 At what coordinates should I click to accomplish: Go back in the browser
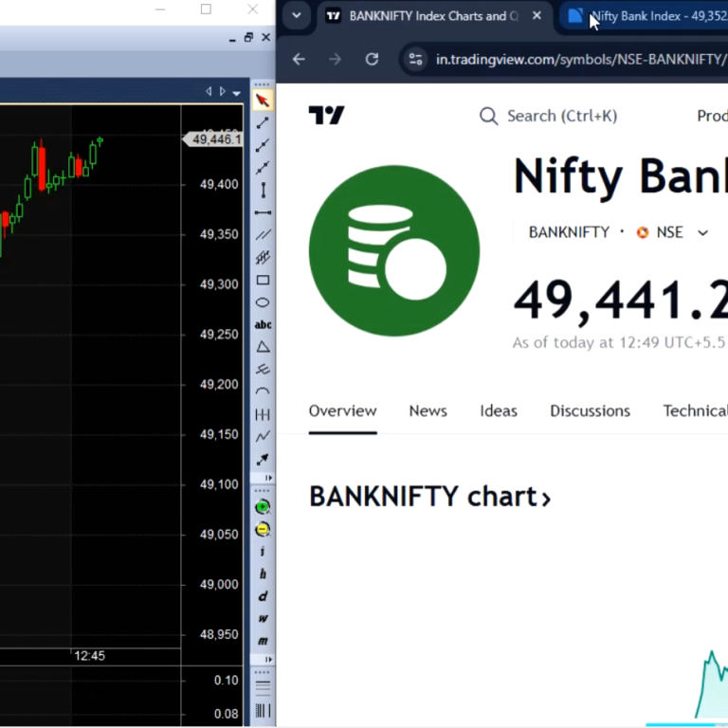(x=299, y=59)
